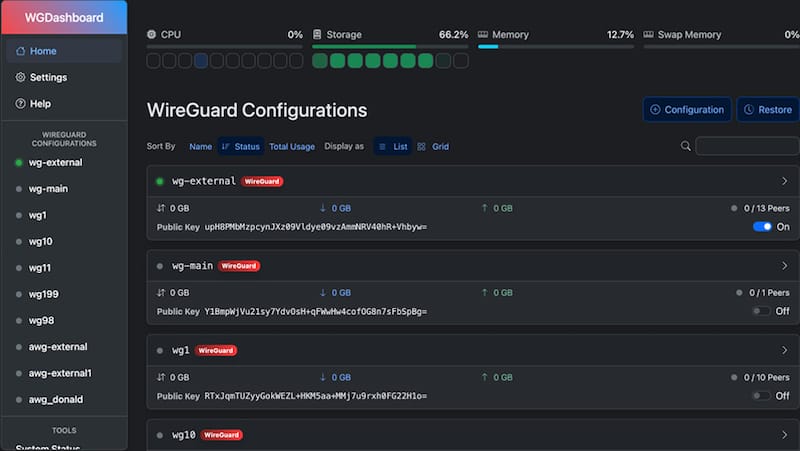Select wg199 in the sidebar
The height and width of the screenshot is (451, 800).
tap(41, 294)
